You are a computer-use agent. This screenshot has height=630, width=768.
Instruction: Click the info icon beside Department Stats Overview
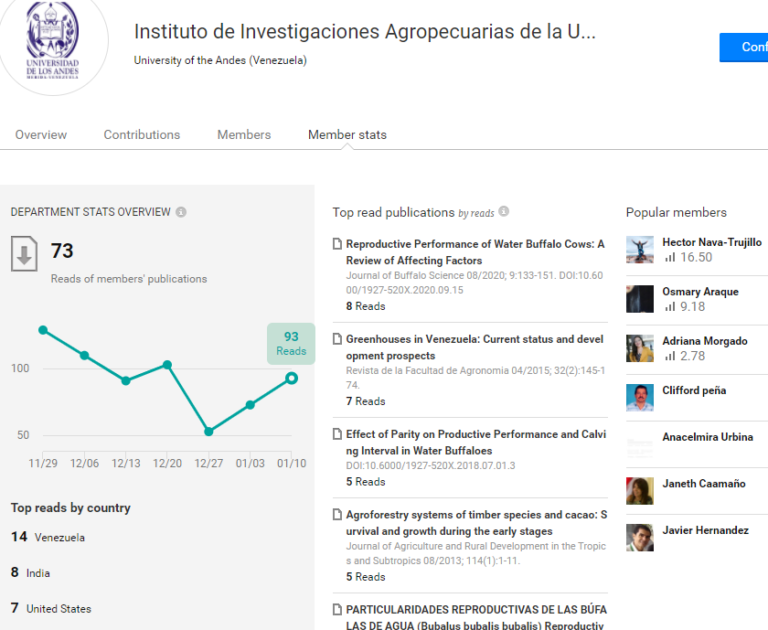click(181, 212)
